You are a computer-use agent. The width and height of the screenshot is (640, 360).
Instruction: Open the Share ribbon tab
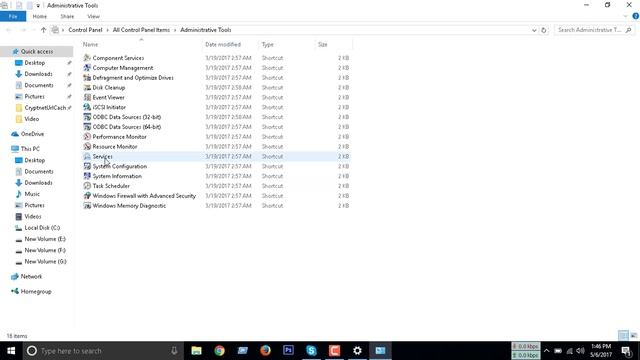[67, 16]
